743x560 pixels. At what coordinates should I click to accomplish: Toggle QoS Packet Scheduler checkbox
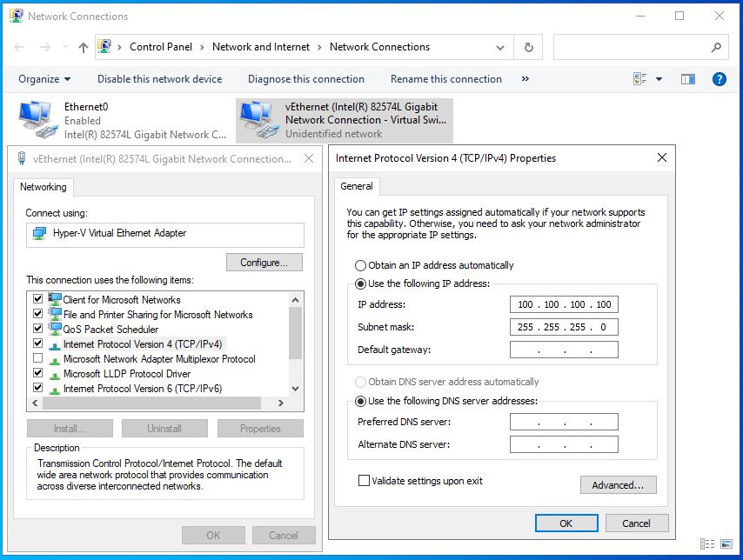[38, 329]
